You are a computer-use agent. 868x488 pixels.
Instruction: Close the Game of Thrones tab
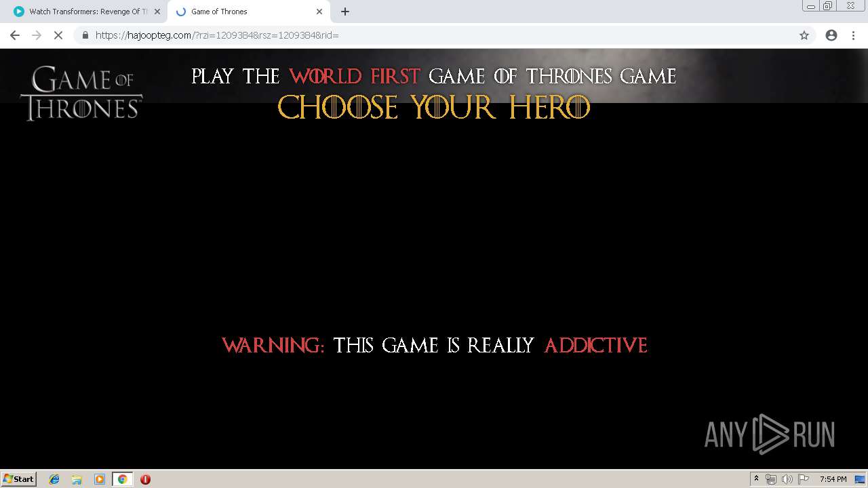[x=319, y=12]
